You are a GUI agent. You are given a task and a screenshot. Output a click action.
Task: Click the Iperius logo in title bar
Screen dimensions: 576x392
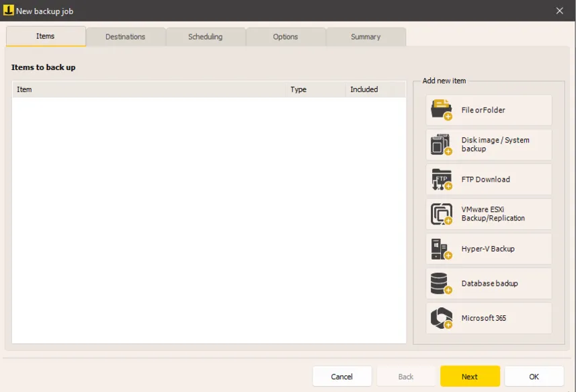[x=8, y=10]
